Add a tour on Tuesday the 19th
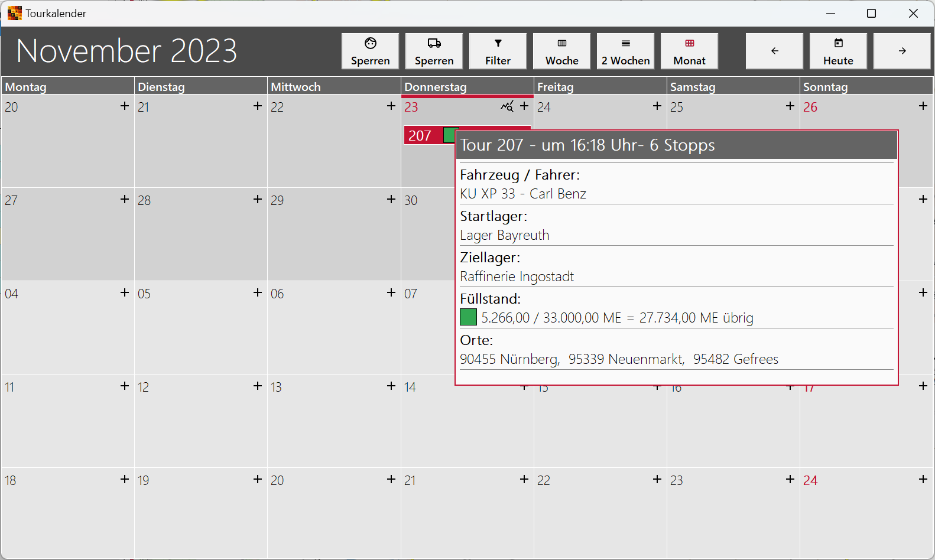Screen dimensions: 935x560 257,479
